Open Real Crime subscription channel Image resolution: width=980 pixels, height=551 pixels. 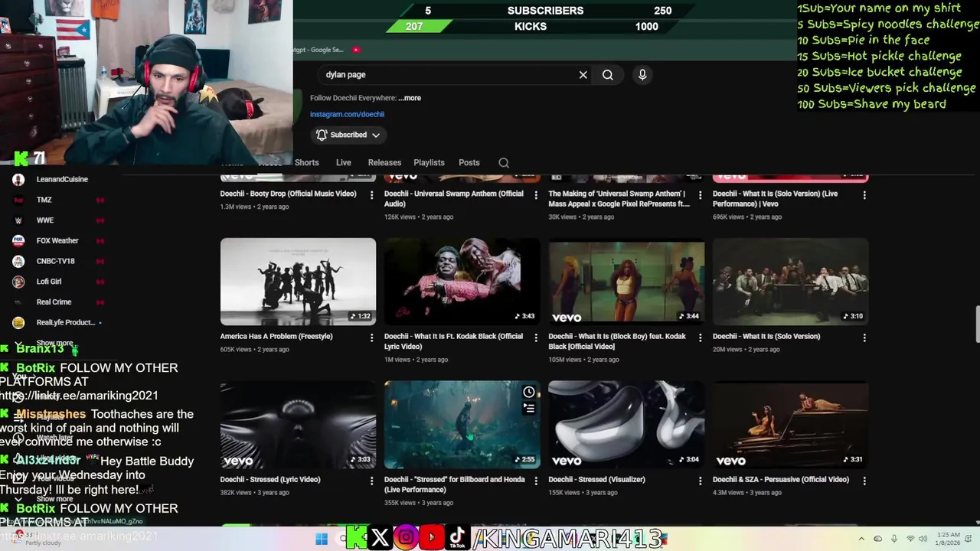click(x=54, y=302)
